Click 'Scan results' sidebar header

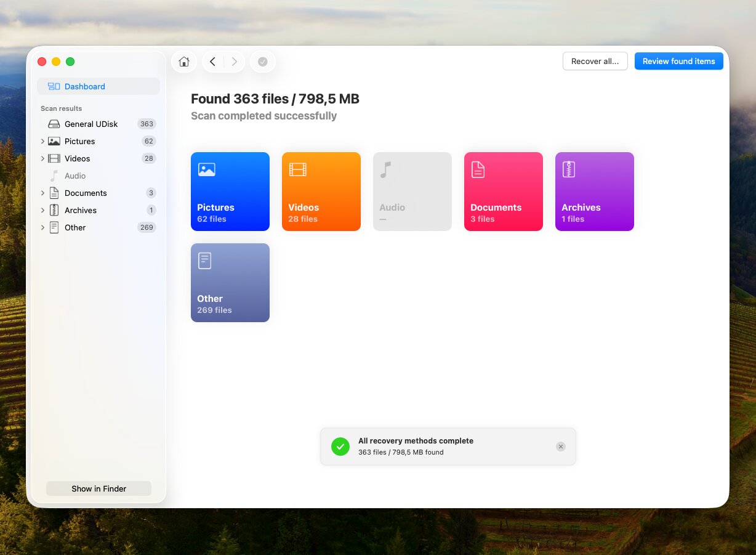point(61,108)
